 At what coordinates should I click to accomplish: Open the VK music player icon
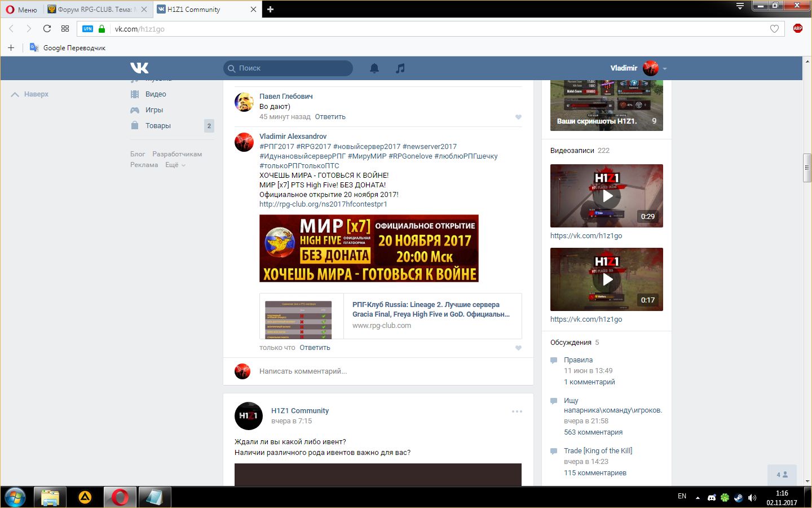coord(400,68)
